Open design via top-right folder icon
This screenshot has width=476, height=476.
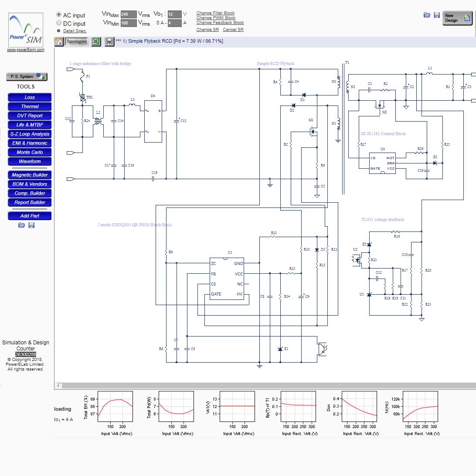point(427,15)
